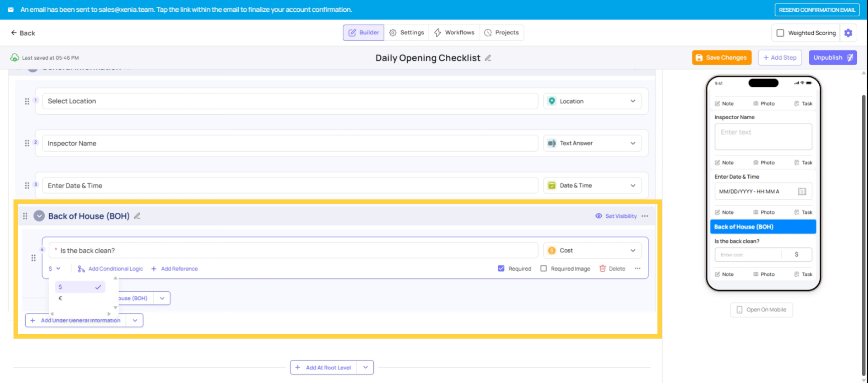Image resolution: width=868 pixels, height=383 pixels.
Task: Click the Delete trash icon for the question
Action: (602, 269)
